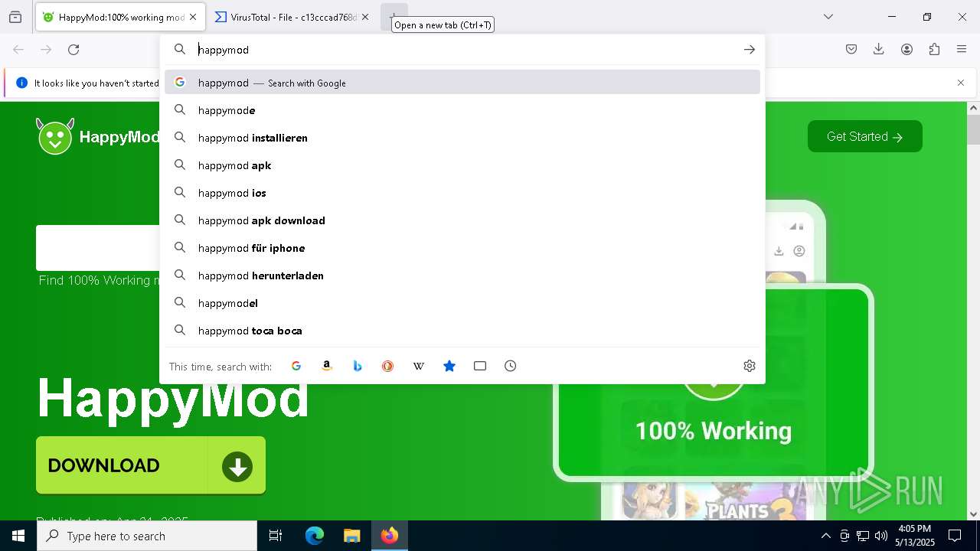This screenshot has width=980, height=551.
Task: Search open tabs via tabs icon
Action: point(480,366)
